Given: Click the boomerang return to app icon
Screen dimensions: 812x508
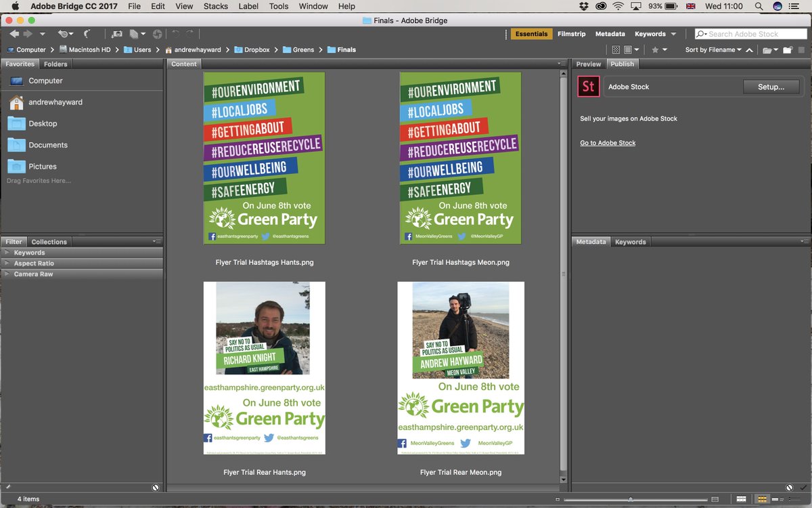Looking at the screenshot, I should pyautogui.click(x=87, y=34).
